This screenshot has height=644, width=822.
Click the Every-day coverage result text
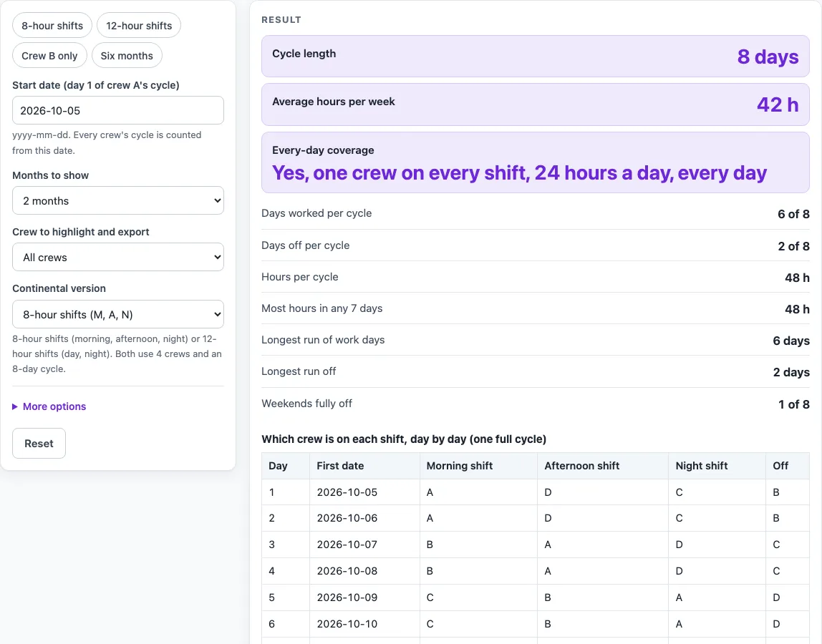pyautogui.click(x=520, y=173)
